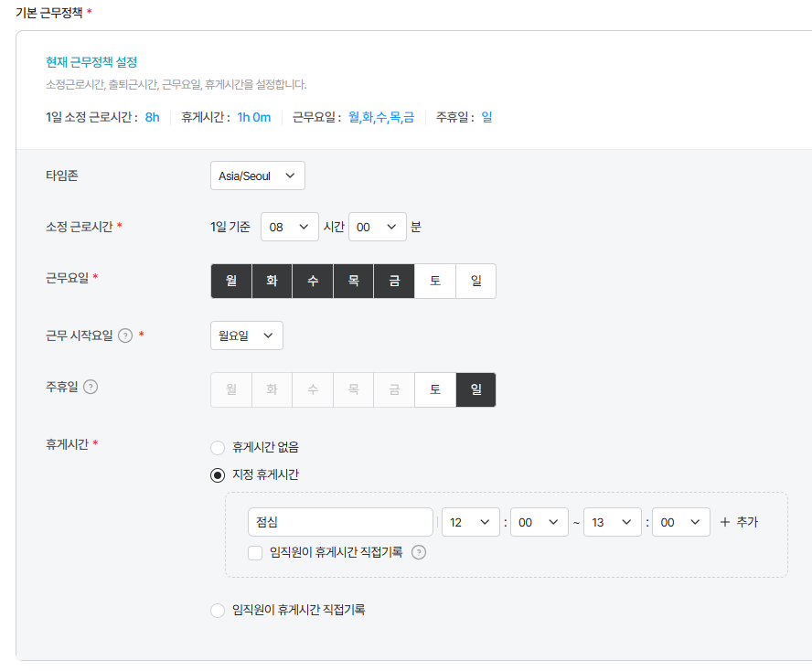Click help icon next to 임직원이 휴게시간 직접기록 checkbox
The height and width of the screenshot is (671, 812).
[419, 552]
